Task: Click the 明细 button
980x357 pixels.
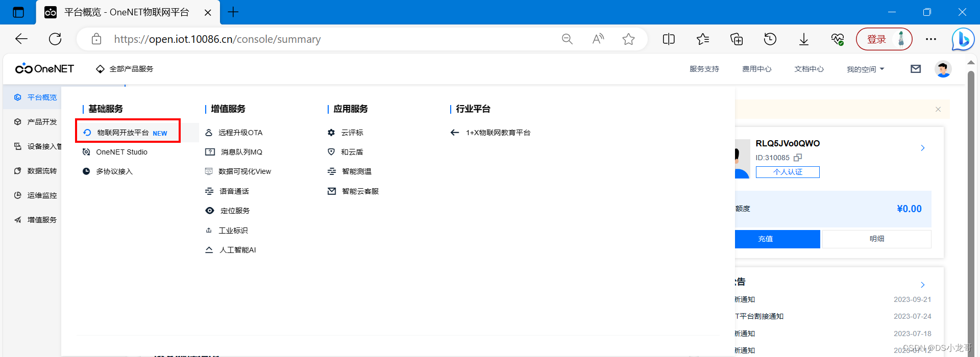Action: pos(877,239)
